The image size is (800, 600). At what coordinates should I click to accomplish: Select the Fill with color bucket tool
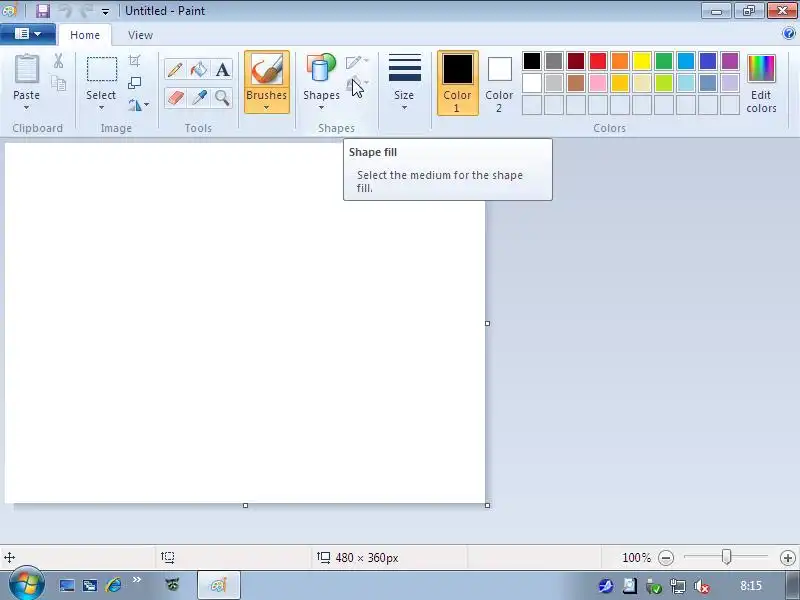(x=198, y=69)
